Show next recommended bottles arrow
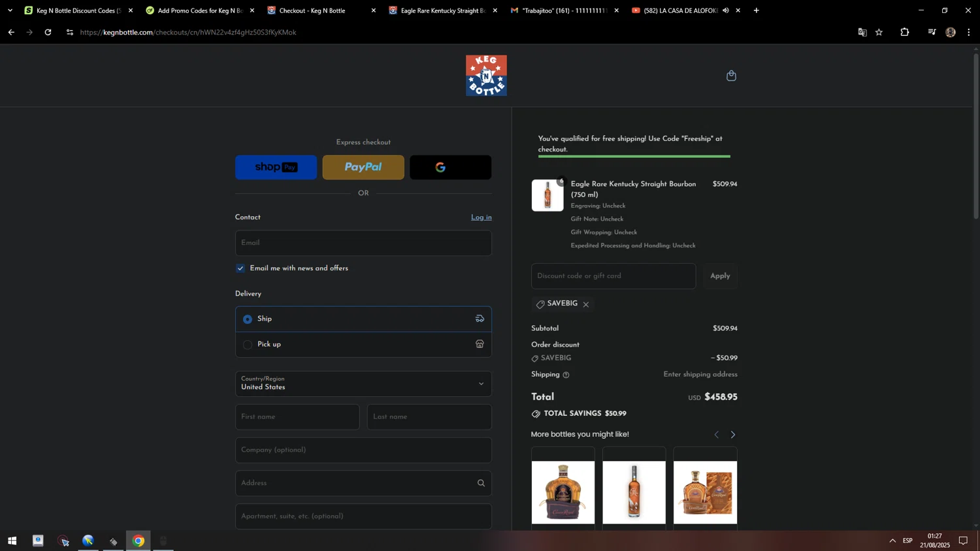 [732, 435]
